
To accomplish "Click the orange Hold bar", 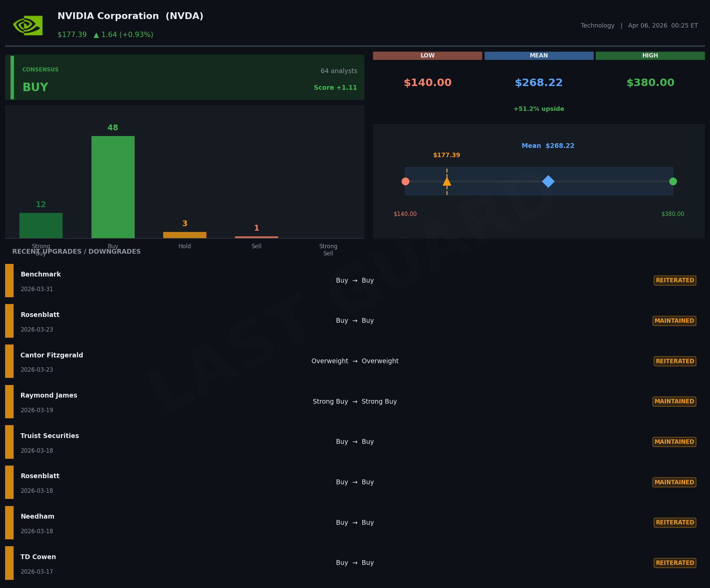I will coord(185,235).
